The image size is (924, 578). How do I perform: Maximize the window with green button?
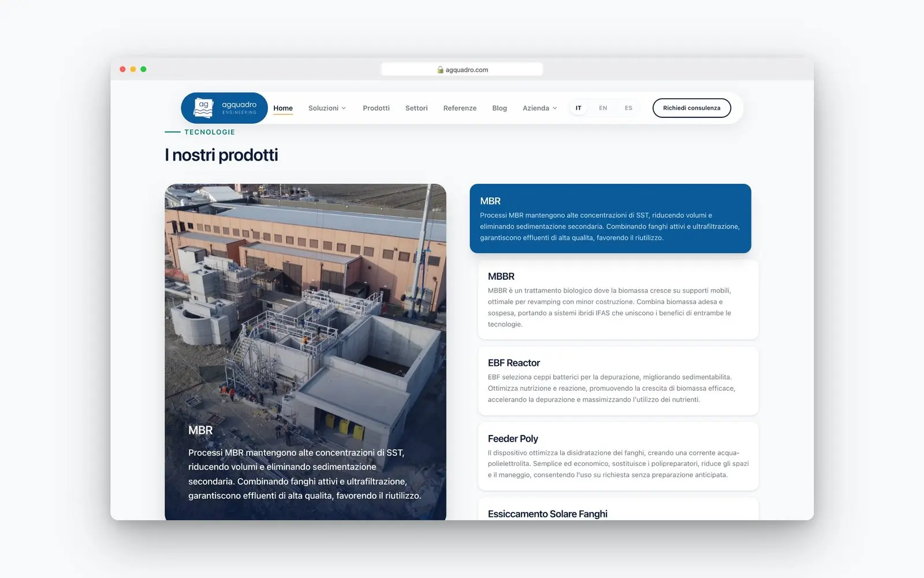[x=143, y=69]
